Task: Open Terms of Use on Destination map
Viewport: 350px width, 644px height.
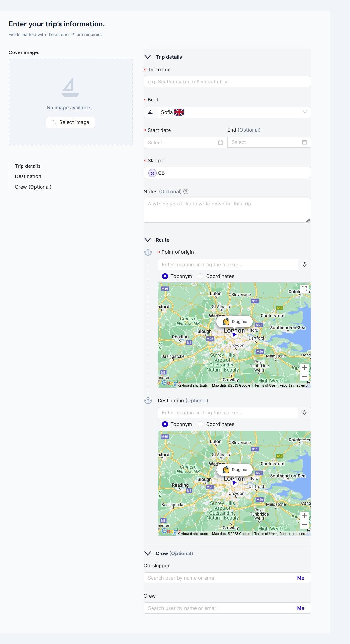Action: click(265, 534)
